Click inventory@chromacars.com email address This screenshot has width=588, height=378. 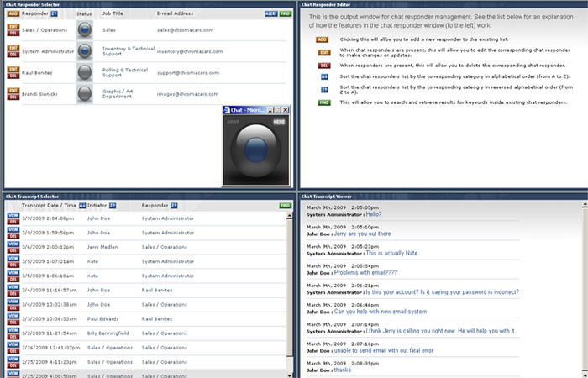[x=190, y=52]
